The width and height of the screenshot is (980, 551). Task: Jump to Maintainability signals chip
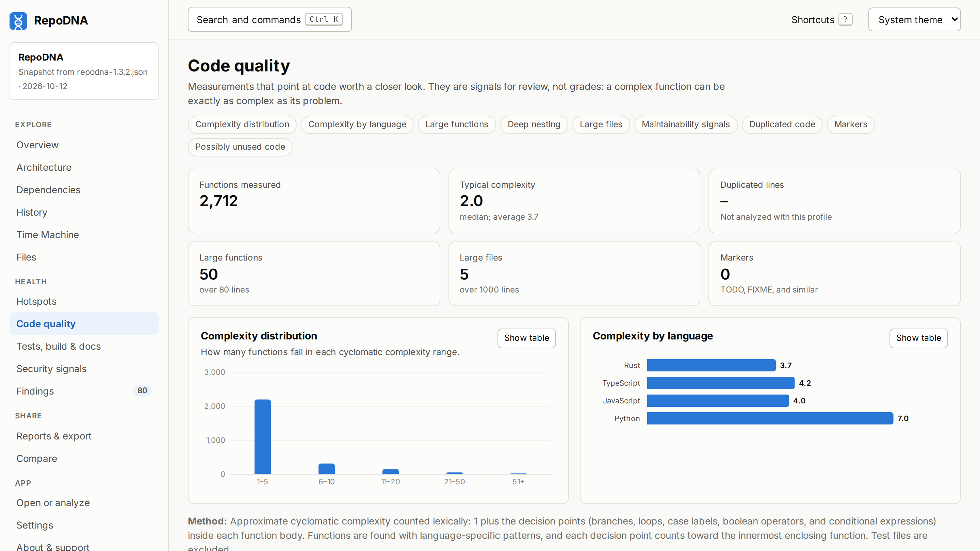686,124
